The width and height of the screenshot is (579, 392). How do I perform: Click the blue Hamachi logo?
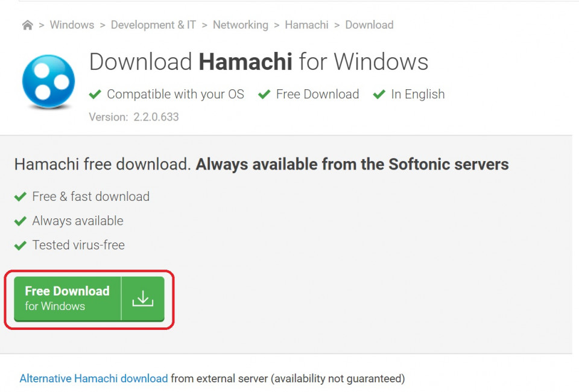tap(48, 81)
